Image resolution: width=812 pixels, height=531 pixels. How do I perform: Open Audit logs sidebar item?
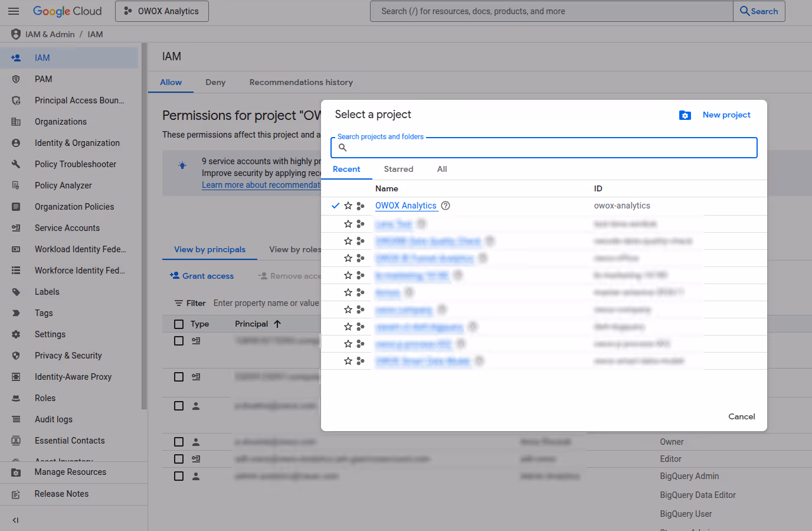pyautogui.click(x=69, y=419)
